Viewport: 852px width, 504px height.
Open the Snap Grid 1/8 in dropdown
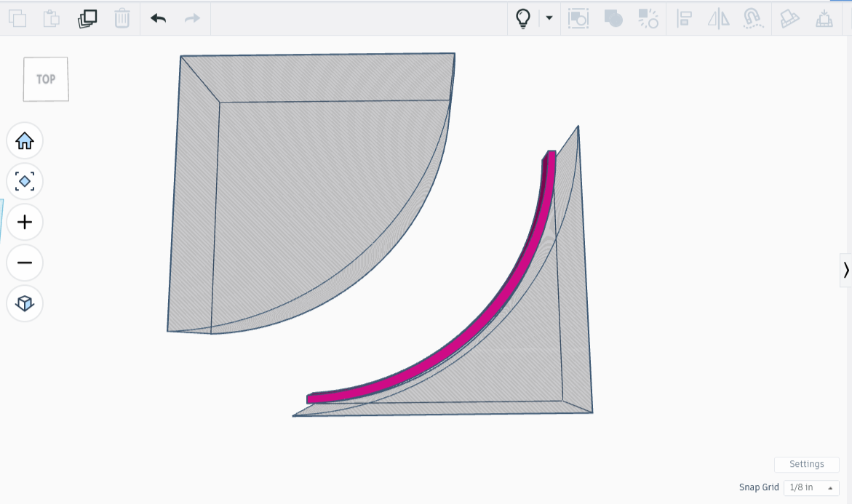point(811,487)
